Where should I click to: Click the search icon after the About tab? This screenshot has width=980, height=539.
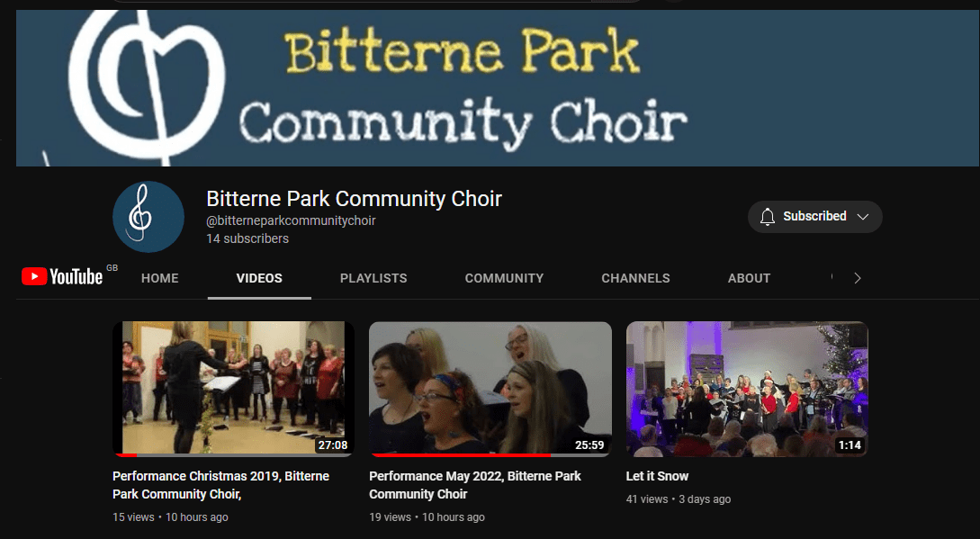pyautogui.click(x=832, y=278)
